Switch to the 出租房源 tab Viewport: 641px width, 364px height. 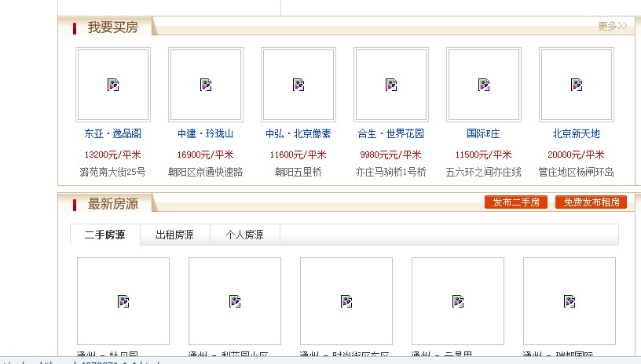coord(175,235)
